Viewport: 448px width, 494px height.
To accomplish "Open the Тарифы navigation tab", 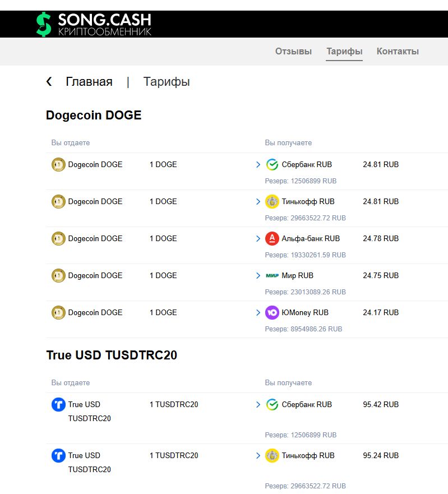I will (344, 52).
